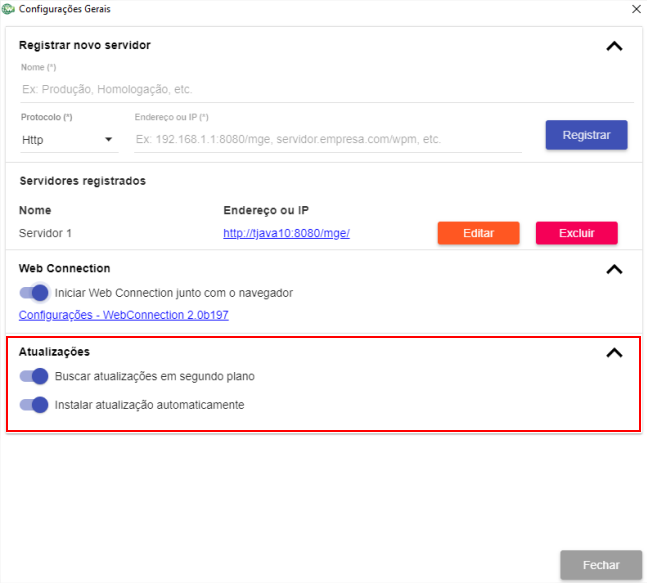
Task: Delete Servidor 1 with Excluir button
Action: pos(576,233)
